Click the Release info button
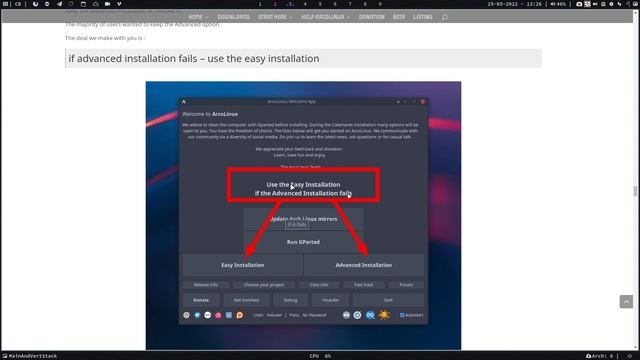 [205, 285]
